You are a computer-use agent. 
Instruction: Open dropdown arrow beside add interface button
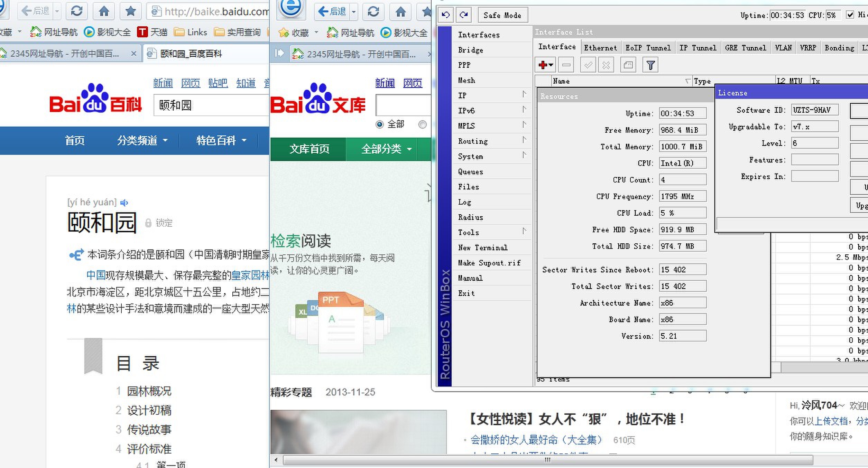(x=551, y=65)
